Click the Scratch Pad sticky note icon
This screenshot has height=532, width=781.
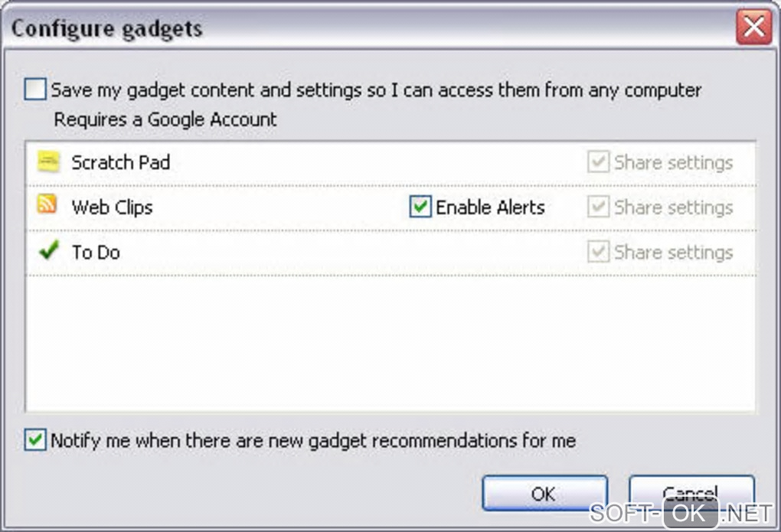[48, 161]
